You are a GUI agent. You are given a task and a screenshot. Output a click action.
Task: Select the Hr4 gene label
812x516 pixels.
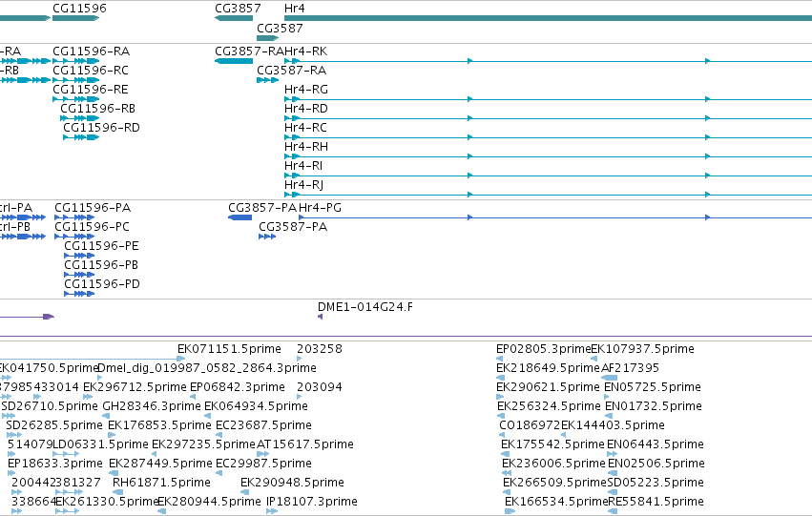tap(295, 9)
